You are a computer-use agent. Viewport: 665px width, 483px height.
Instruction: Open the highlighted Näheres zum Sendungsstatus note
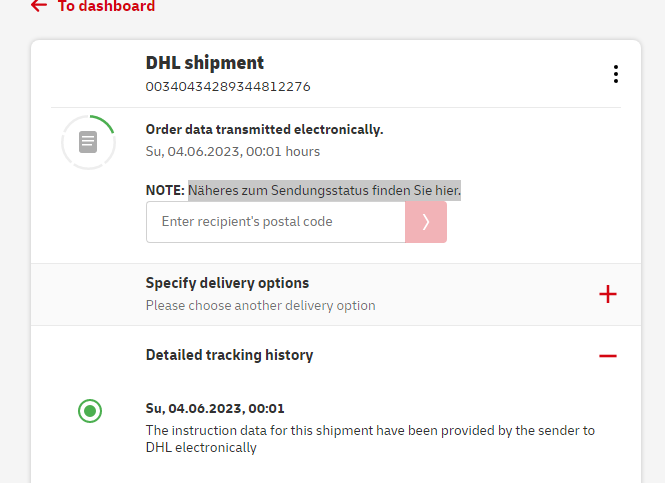click(324, 190)
